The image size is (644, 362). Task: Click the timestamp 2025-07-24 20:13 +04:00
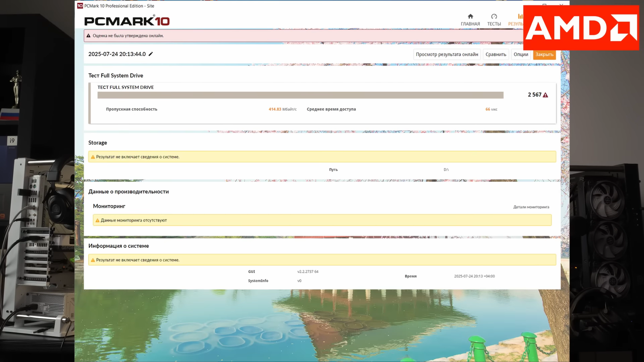(475, 276)
